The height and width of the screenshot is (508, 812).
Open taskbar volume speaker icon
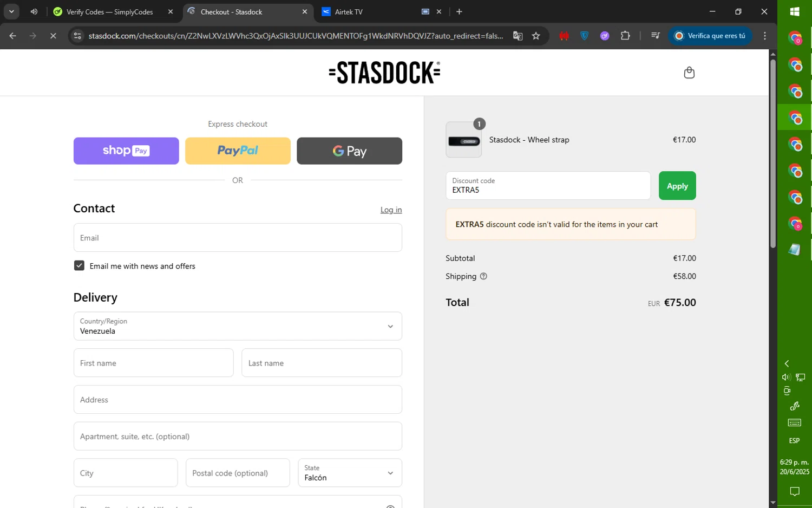click(787, 377)
